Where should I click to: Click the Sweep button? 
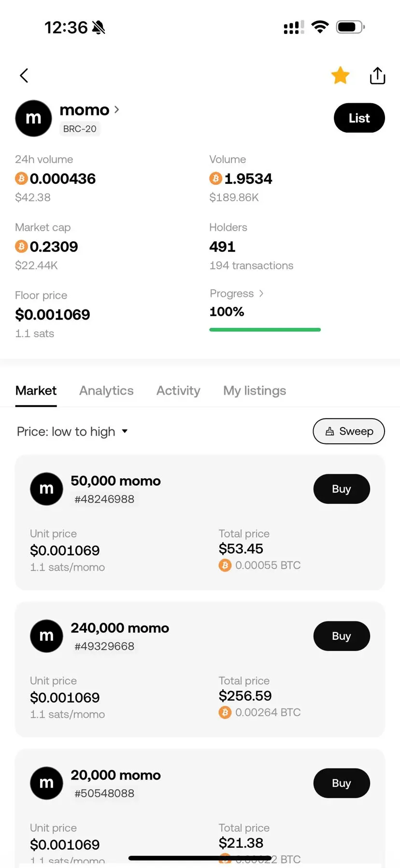pos(349,431)
